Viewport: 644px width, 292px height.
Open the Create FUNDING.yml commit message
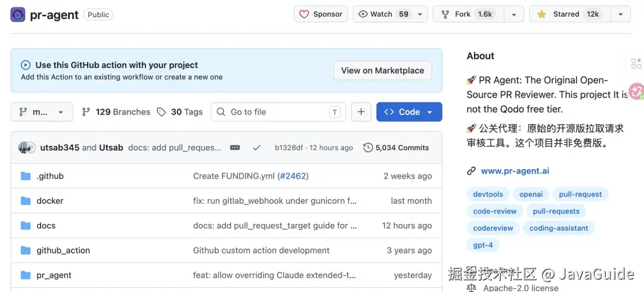(233, 176)
